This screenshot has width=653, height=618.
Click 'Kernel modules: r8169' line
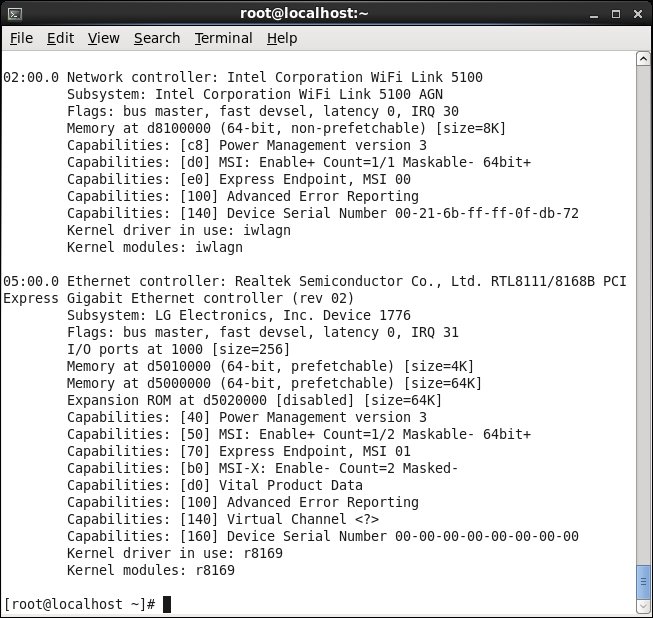[151, 571]
